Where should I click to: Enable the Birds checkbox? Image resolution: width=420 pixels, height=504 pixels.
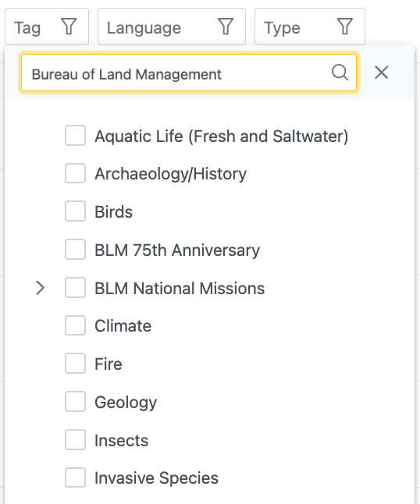[75, 211]
